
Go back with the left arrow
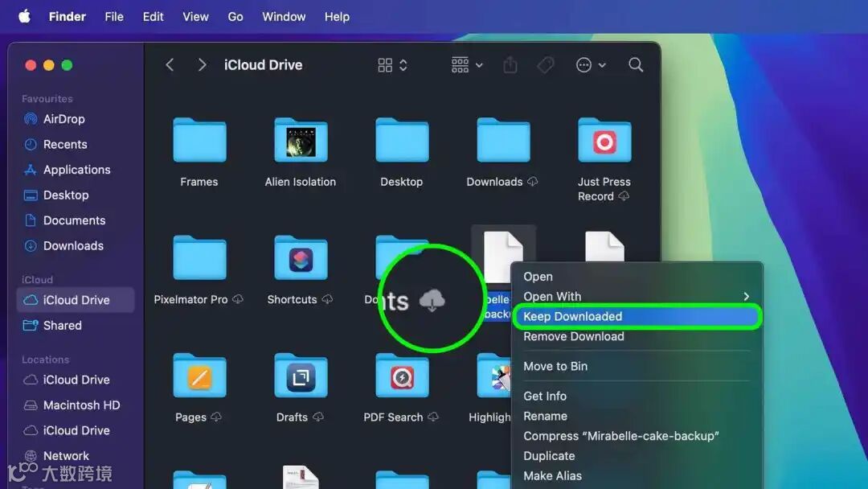170,65
